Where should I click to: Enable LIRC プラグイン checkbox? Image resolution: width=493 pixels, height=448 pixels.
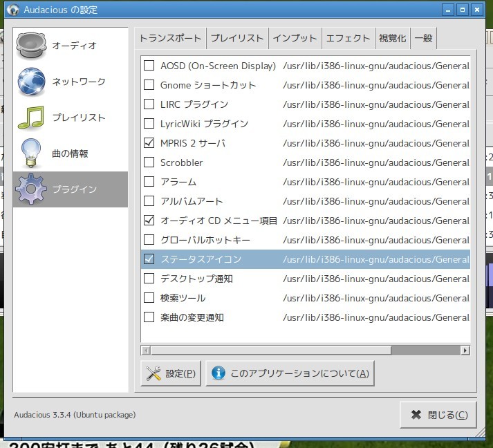149,104
